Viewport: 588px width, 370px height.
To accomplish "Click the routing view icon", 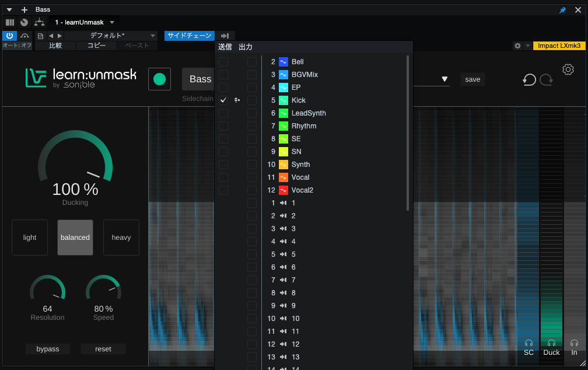I will point(39,22).
